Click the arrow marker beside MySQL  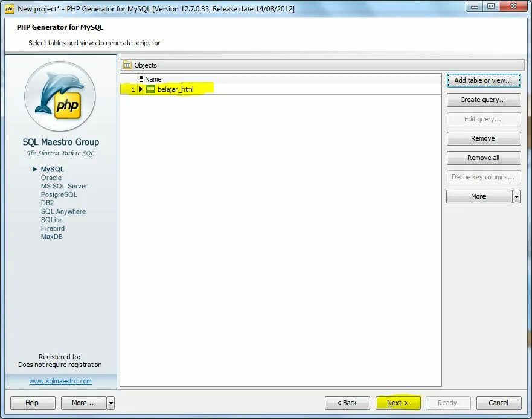[x=35, y=169]
